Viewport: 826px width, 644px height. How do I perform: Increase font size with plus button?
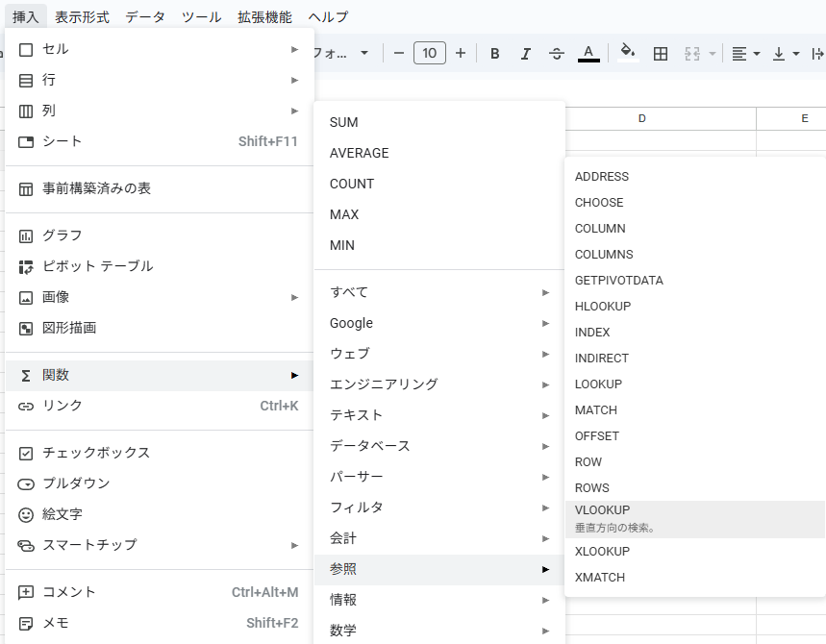461,53
